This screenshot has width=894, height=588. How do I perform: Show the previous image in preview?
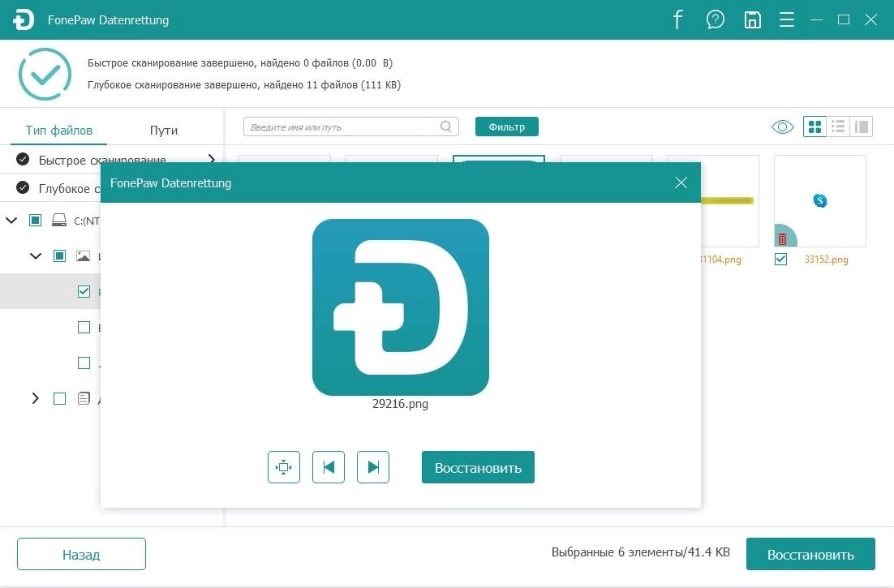(329, 467)
